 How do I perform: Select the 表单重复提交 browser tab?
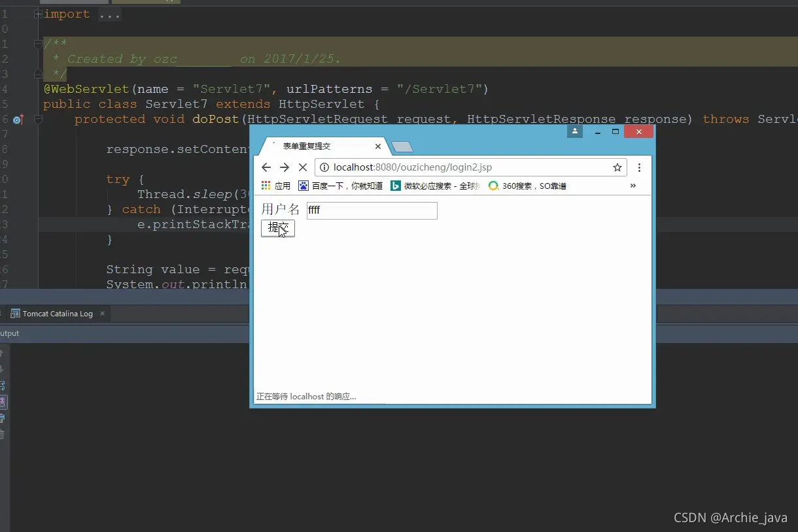click(x=321, y=146)
